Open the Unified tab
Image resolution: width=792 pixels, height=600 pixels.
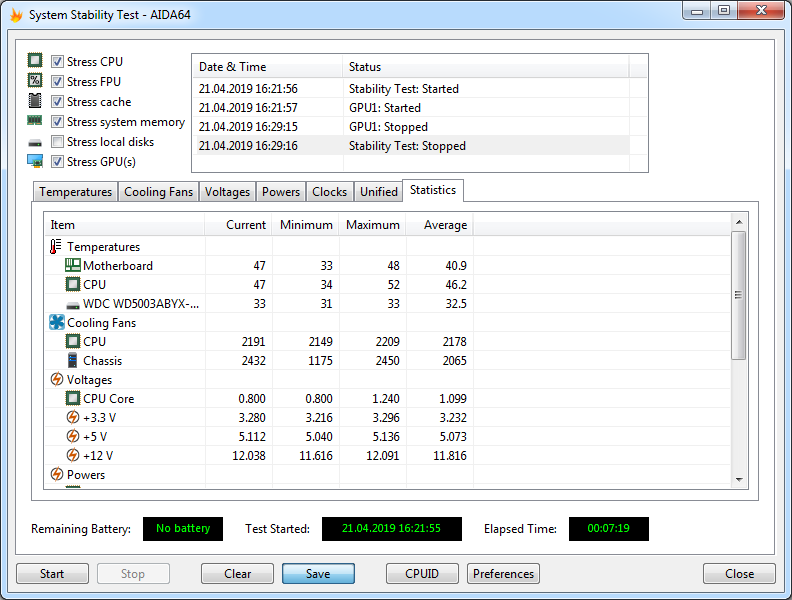point(379,192)
